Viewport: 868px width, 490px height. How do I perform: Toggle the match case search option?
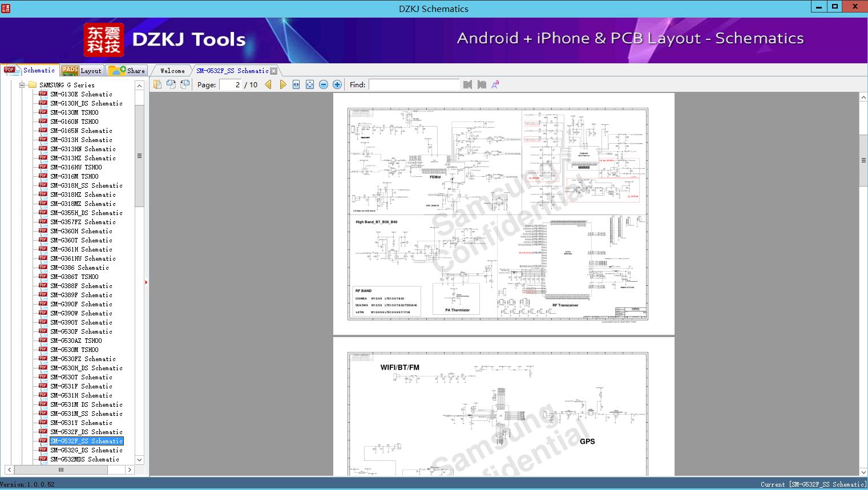pyautogui.click(x=495, y=84)
